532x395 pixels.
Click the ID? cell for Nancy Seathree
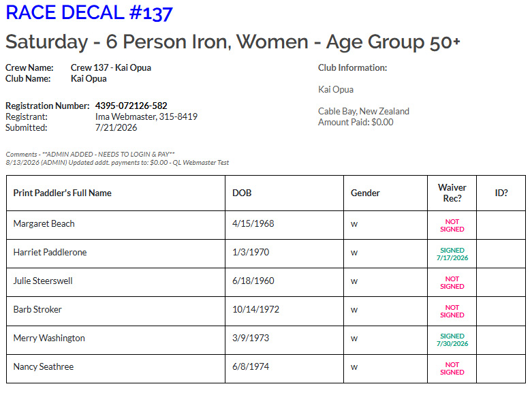tap(501, 369)
